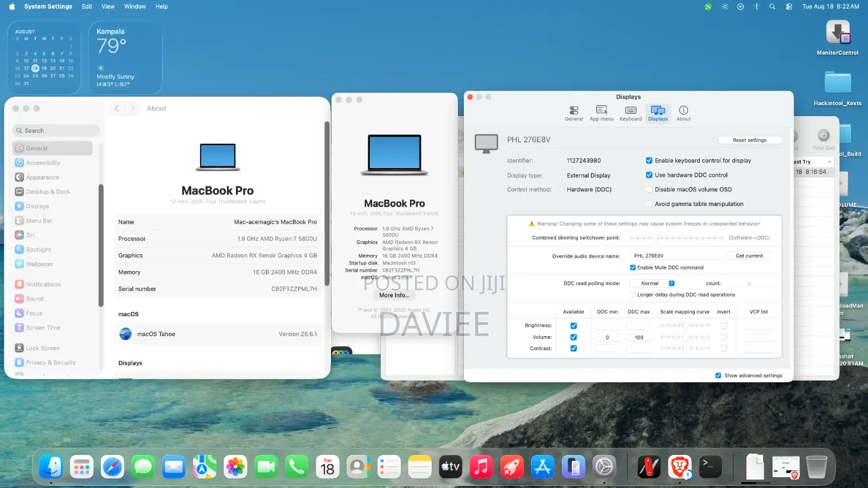Adjust Combined dimming switchover point slider
868x488 pixels.
pyautogui.click(x=676, y=238)
